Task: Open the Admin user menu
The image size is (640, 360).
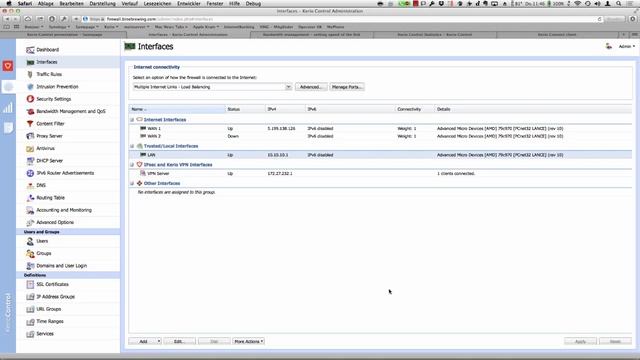Action: click(x=626, y=47)
